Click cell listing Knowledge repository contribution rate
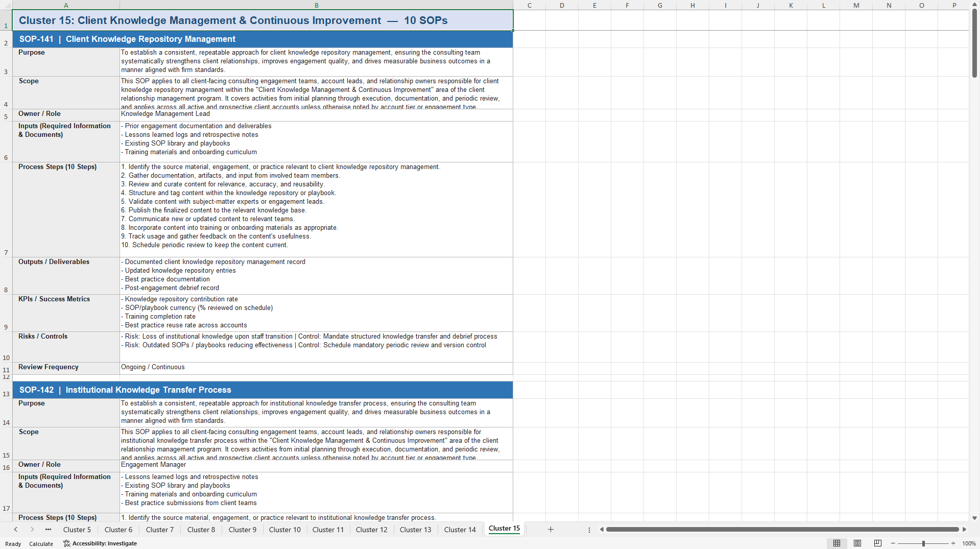Screen dimensions: 980x549 (316, 313)
